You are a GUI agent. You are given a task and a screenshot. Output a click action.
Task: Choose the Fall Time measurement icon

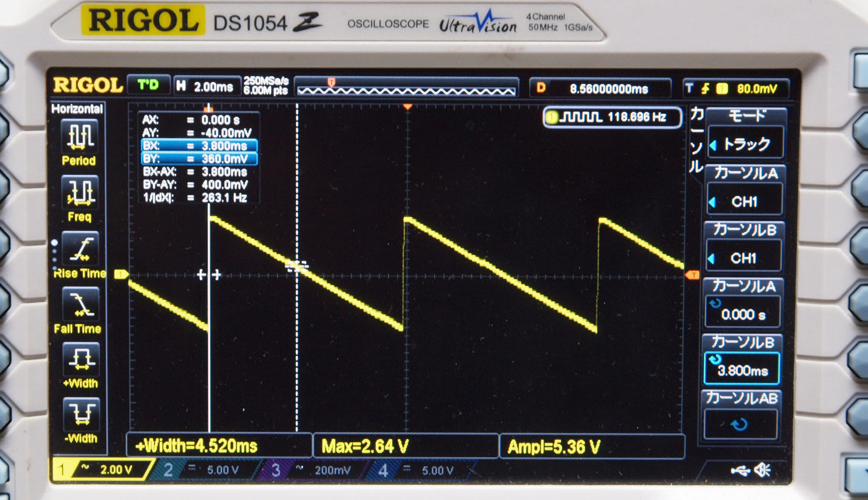(80, 305)
